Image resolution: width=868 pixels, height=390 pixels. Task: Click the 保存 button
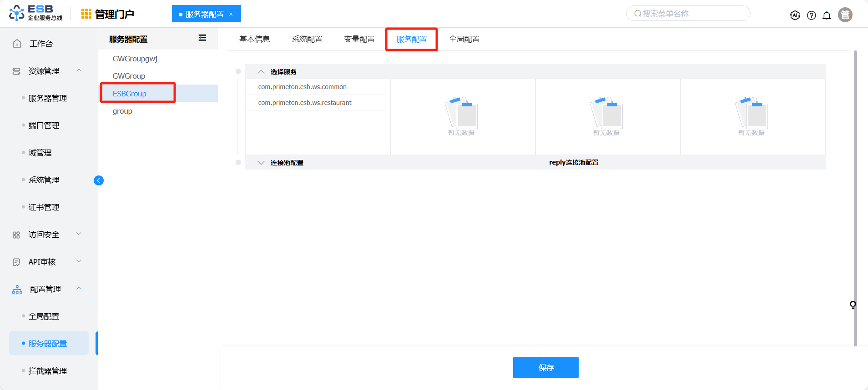pyautogui.click(x=545, y=367)
